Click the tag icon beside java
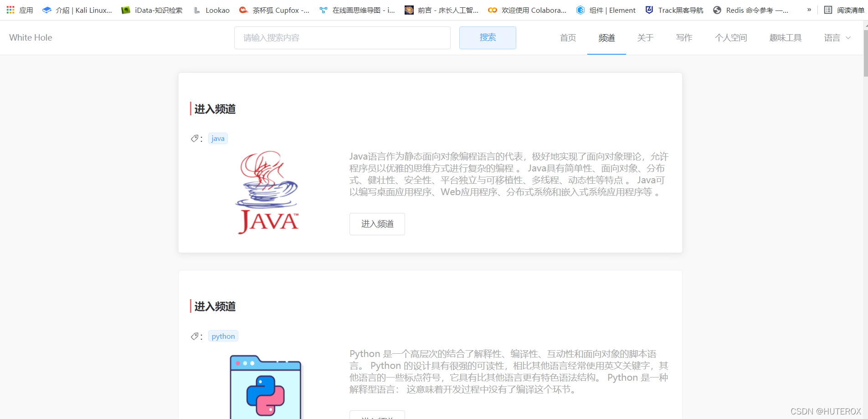This screenshot has width=868, height=419. 195,138
